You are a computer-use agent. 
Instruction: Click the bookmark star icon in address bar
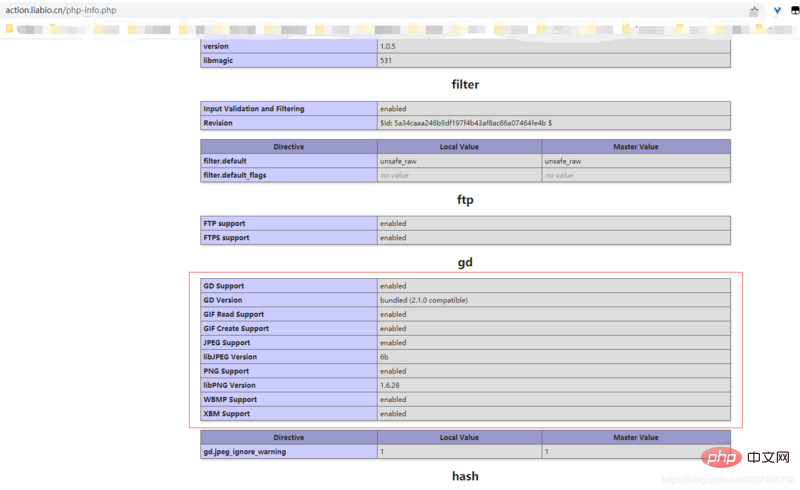point(754,11)
